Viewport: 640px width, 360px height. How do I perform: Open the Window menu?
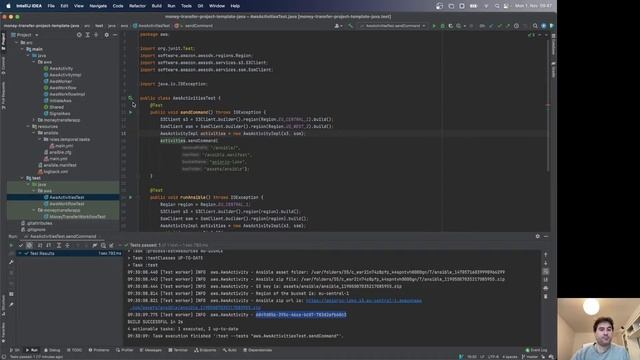click(x=217, y=6)
